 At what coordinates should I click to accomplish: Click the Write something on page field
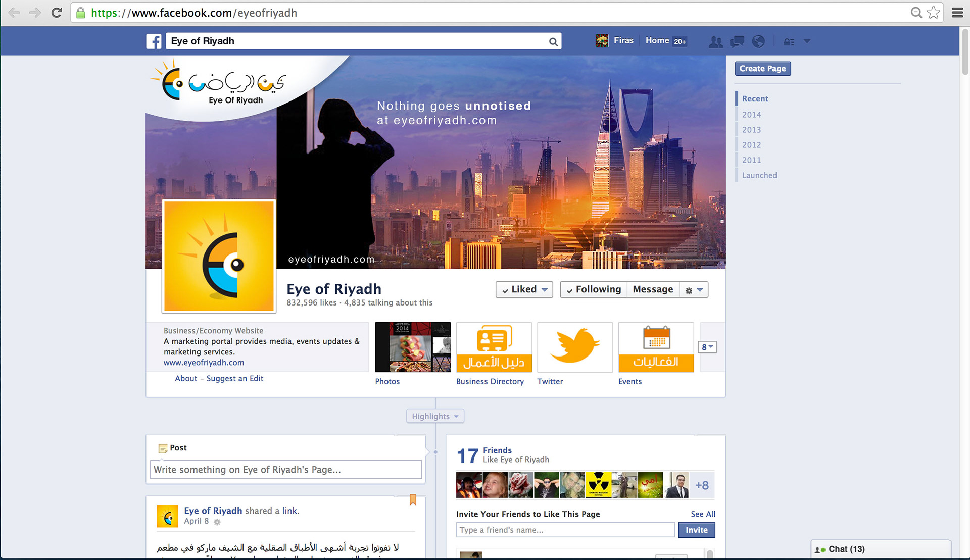[x=286, y=470]
